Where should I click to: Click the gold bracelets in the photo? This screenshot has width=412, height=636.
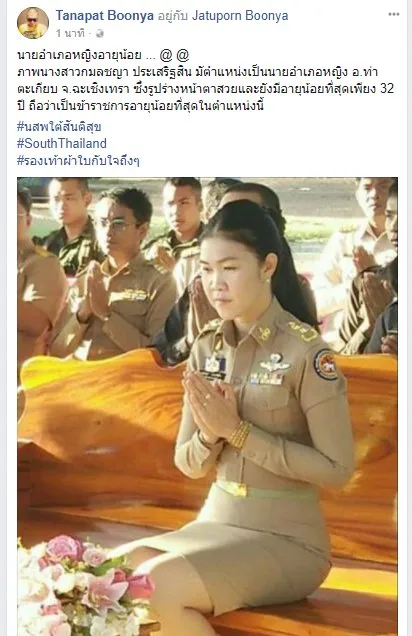[239, 434]
